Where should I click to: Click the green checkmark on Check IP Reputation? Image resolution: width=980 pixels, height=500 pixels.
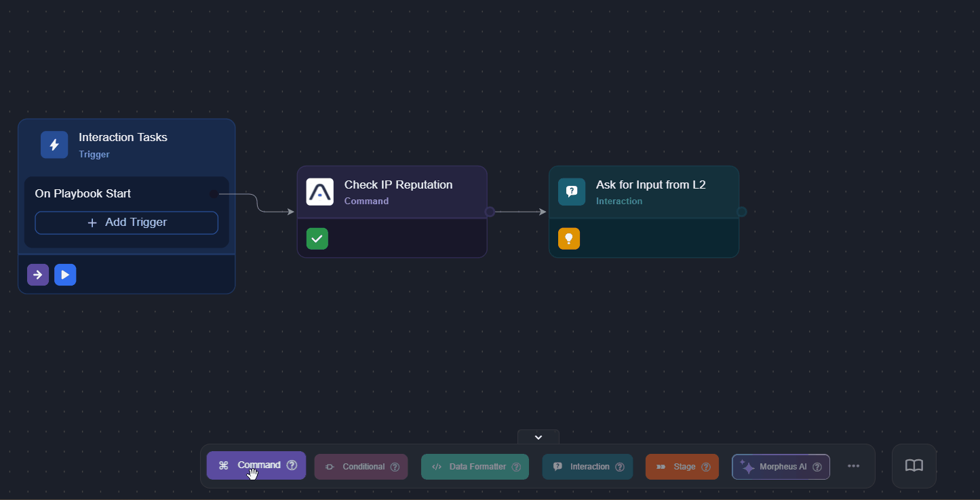coord(317,238)
